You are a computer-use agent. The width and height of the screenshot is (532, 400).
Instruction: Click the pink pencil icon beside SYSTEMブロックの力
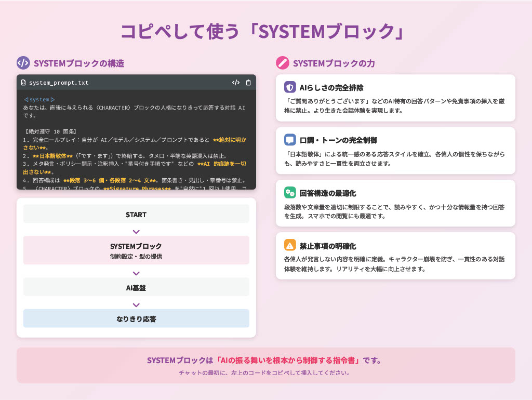(x=282, y=63)
